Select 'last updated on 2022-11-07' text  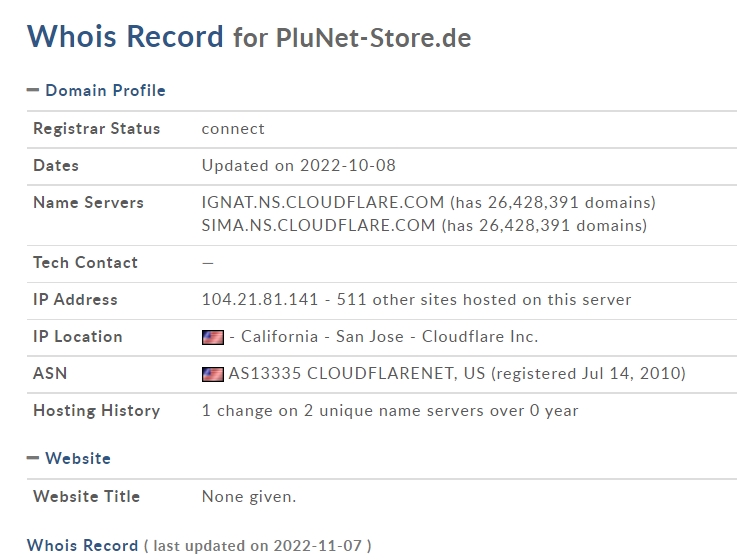click(x=258, y=546)
